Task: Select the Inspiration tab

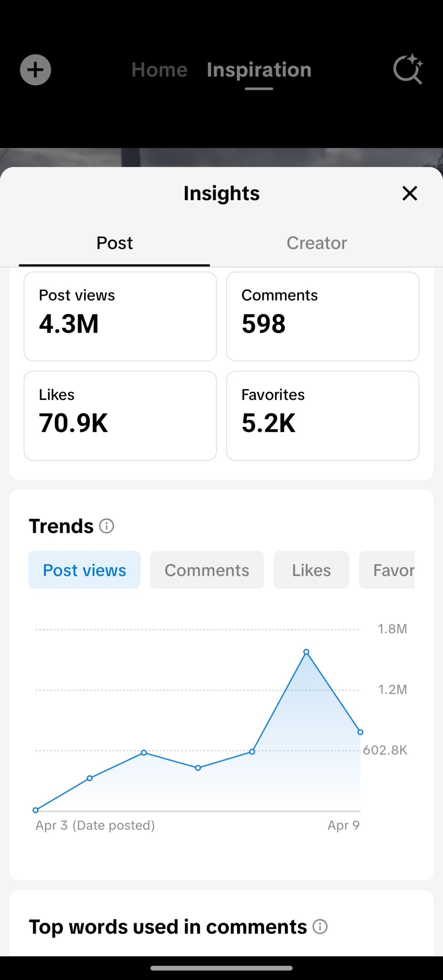Action: click(x=259, y=70)
